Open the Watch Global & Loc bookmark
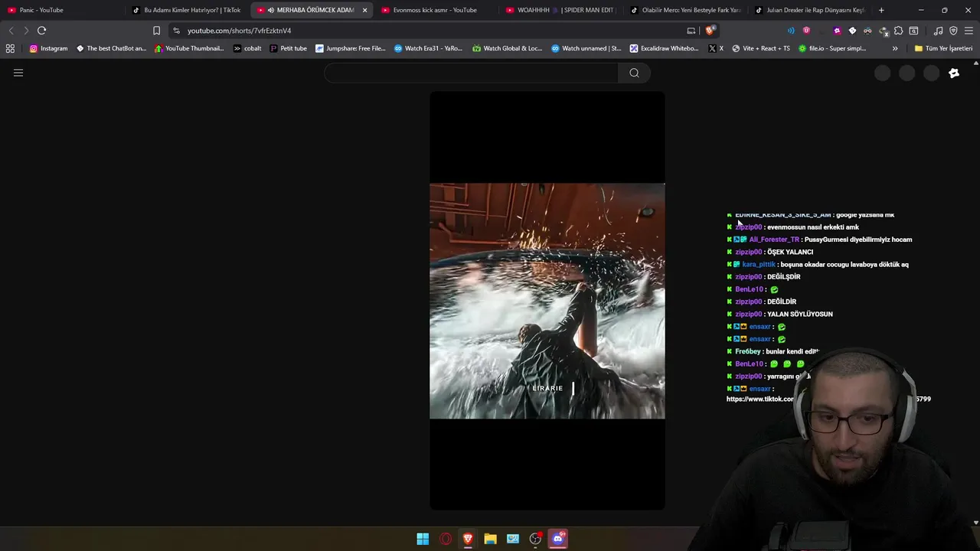 pos(507,48)
